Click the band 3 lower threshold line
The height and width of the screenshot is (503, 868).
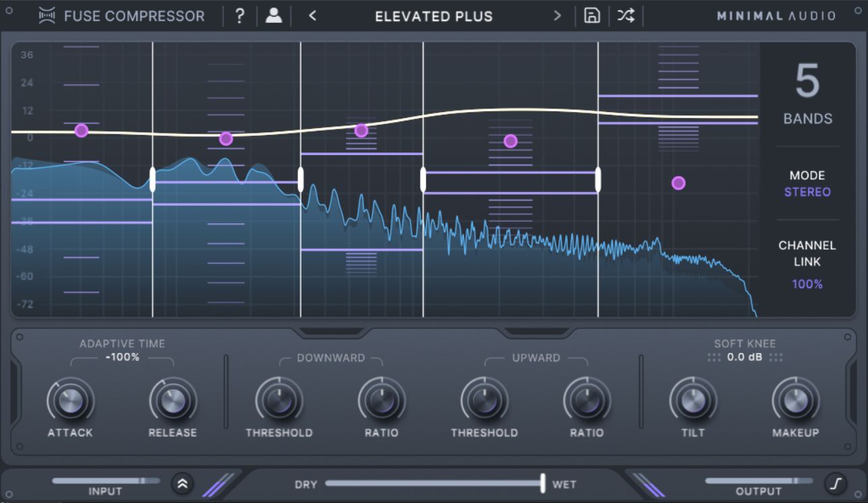click(x=362, y=250)
